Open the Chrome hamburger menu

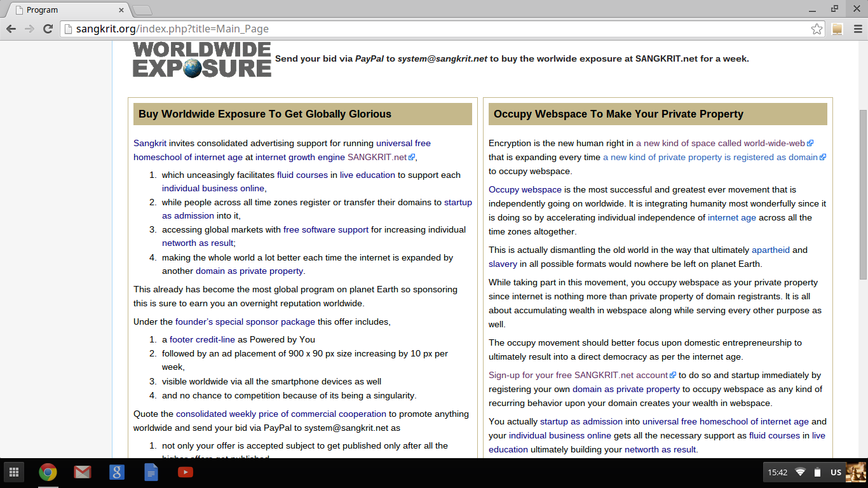tap(857, 29)
